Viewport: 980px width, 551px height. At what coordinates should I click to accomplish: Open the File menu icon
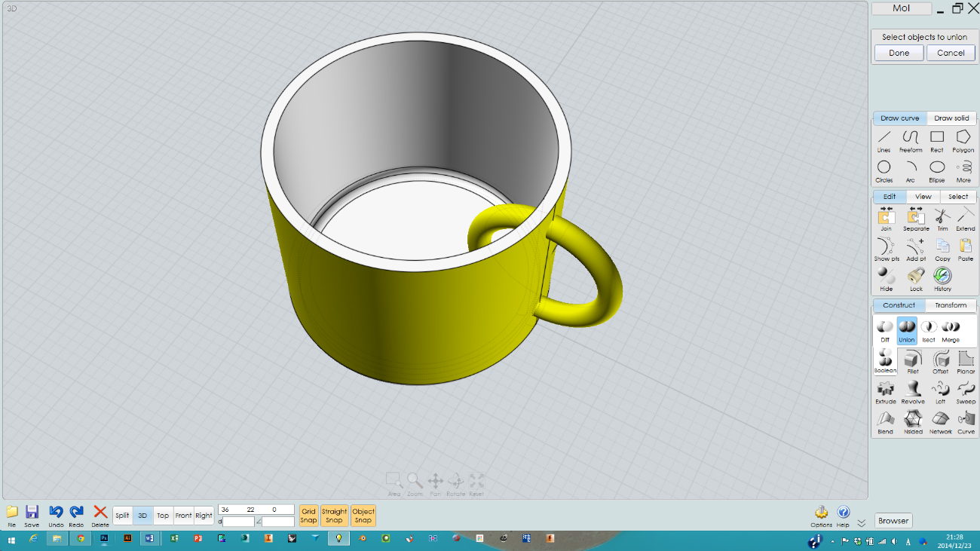tap(12, 516)
